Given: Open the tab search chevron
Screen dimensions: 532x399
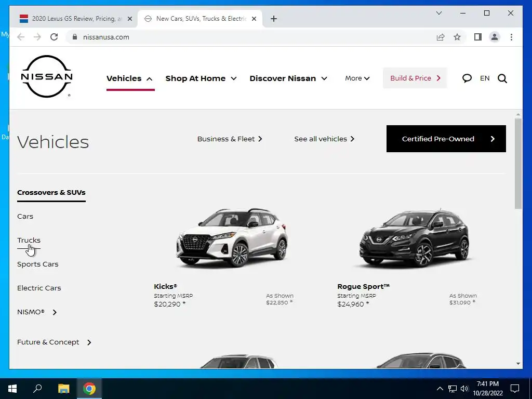Looking at the screenshot, I should tap(438, 13).
